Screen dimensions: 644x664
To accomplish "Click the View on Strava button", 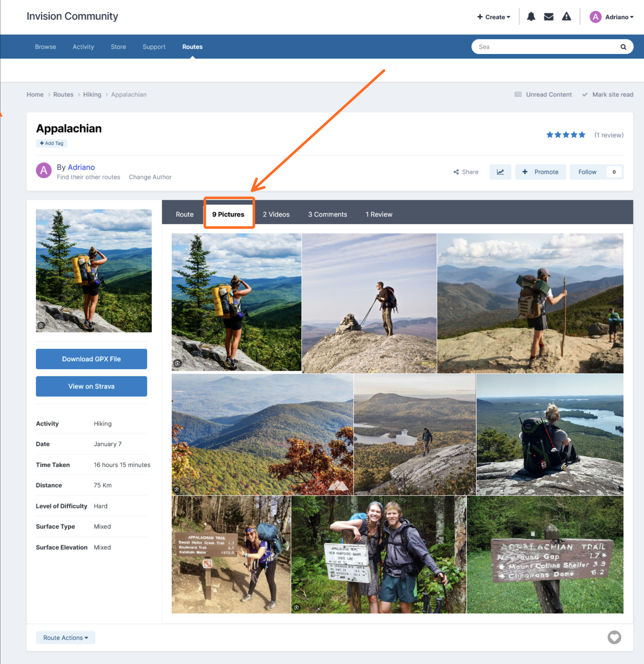I will [91, 386].
